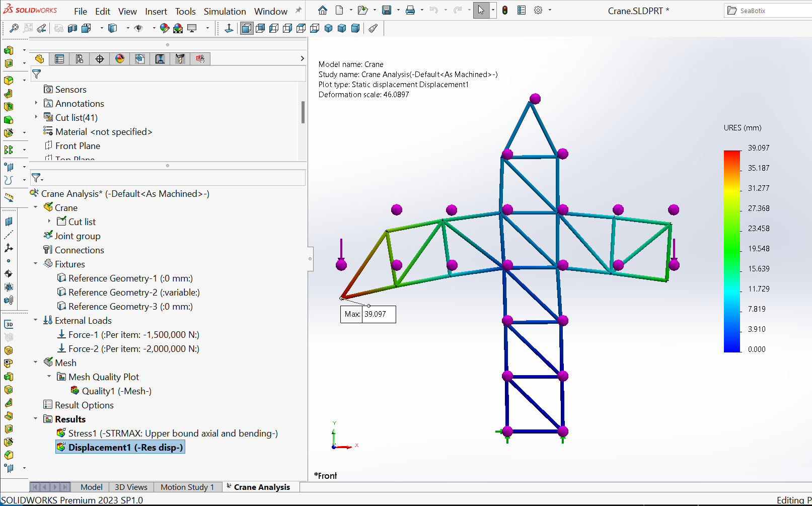The width and height of the screenshot is (812, 506).
Task: Click the Rebuild traffic-light icon
Action: coord(505,10)
